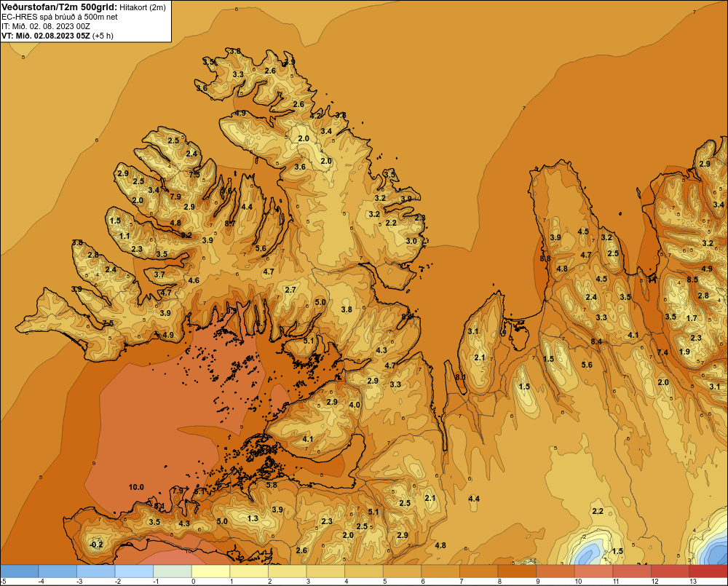This screenshot has width=728, height=586.
Task: Click the '1.3' temperature value
Action: pyautogui.click(x=253, y=518)
